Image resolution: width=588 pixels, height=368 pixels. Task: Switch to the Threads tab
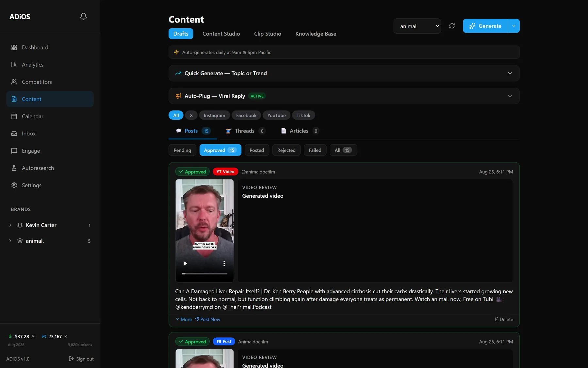click(245, 131)
